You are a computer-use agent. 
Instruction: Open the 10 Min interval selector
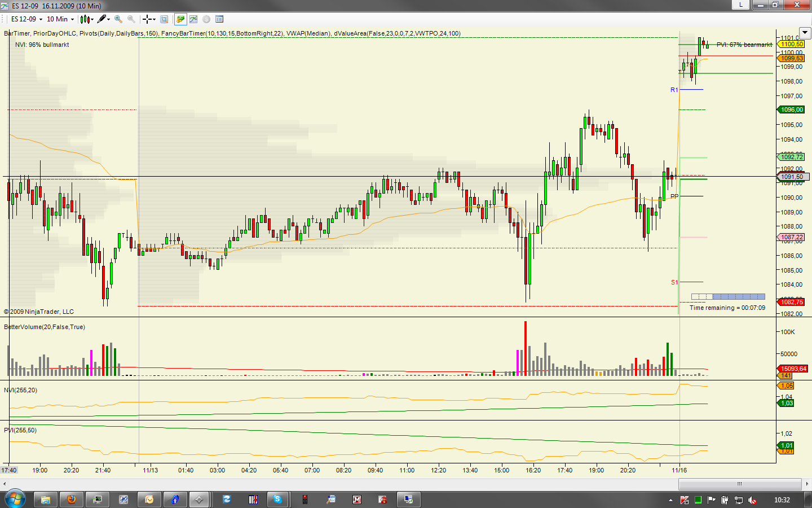(60, 19)
